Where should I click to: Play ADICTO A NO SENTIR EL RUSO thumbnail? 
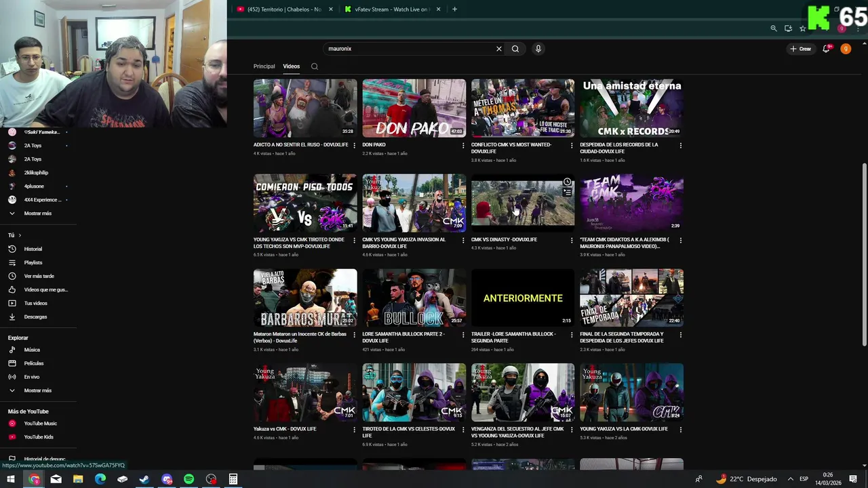305,108
